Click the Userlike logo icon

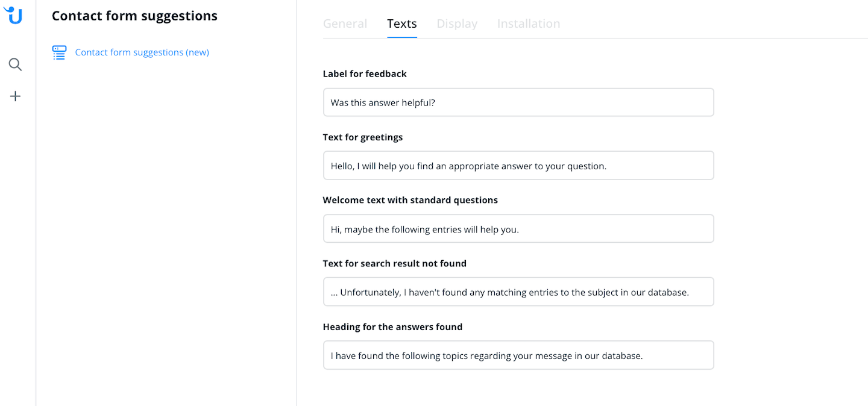[x=13, y=15]
